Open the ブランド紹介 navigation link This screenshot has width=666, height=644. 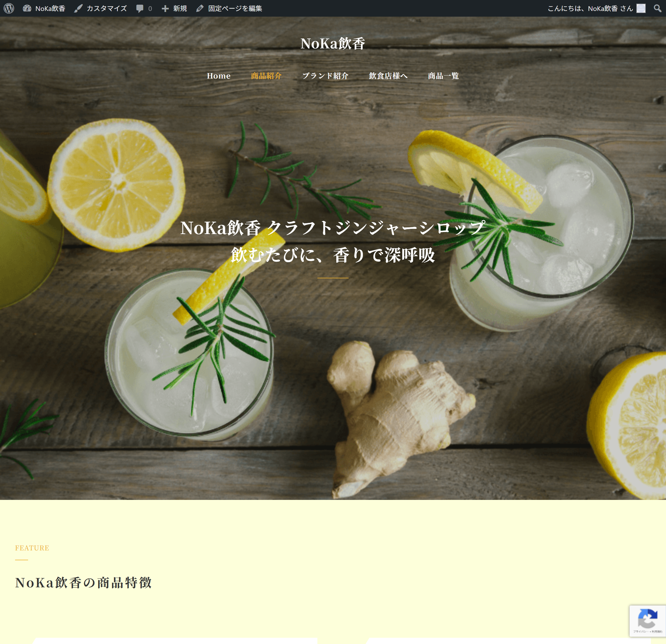pos(325,76)
